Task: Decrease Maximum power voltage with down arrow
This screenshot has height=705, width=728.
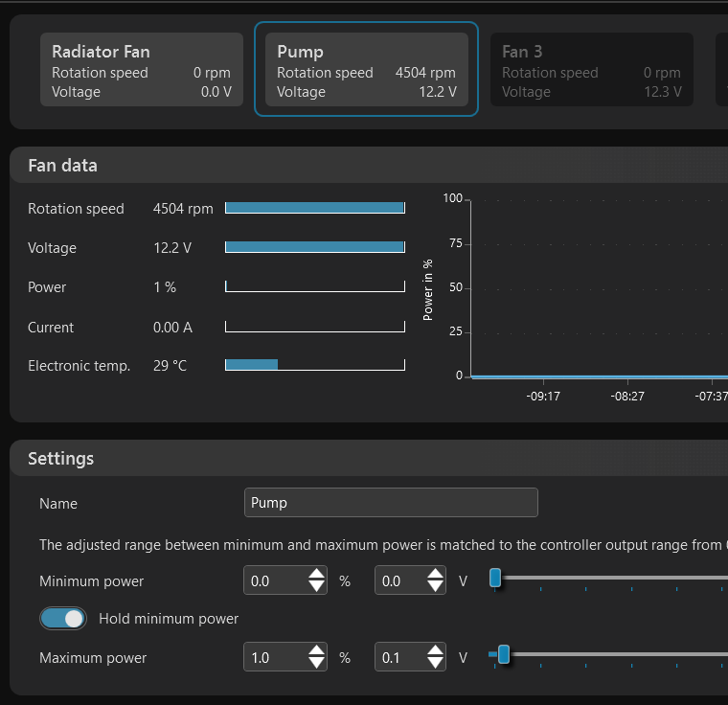Action: click(436, 664)
